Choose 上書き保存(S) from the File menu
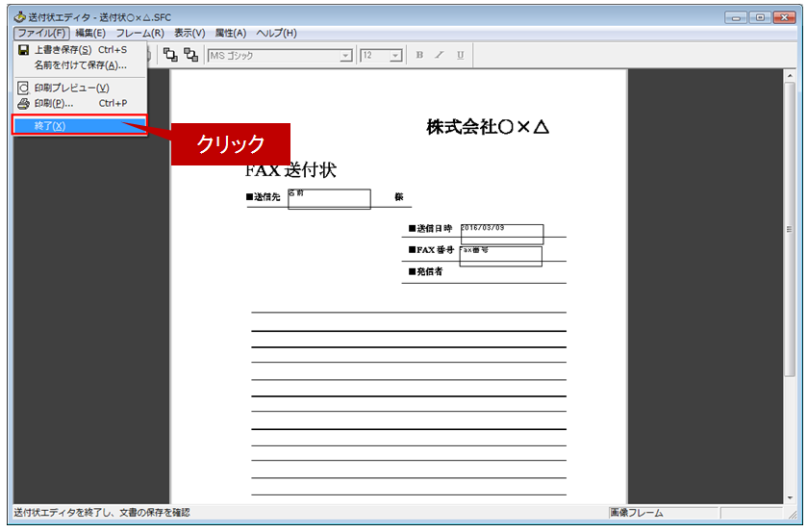The height and width of the screenshot is (532, 807). pos(80,50)
